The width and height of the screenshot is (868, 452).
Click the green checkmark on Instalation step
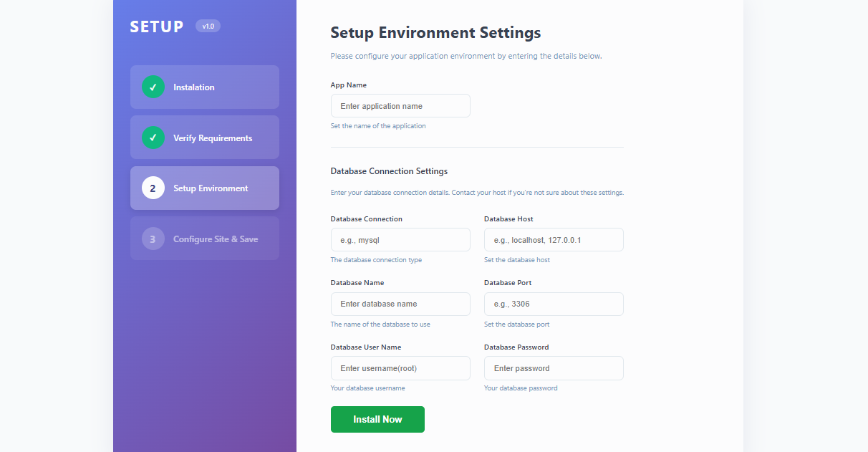pyautogui.click(x=153, y=87)
